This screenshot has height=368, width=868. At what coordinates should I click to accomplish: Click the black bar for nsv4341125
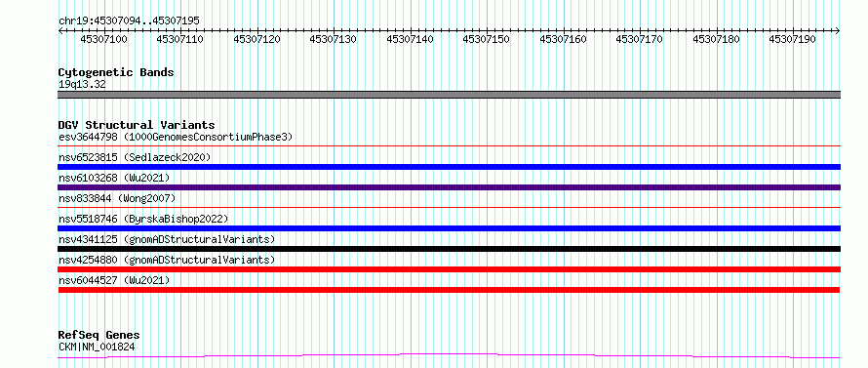[x=449, y=249]
